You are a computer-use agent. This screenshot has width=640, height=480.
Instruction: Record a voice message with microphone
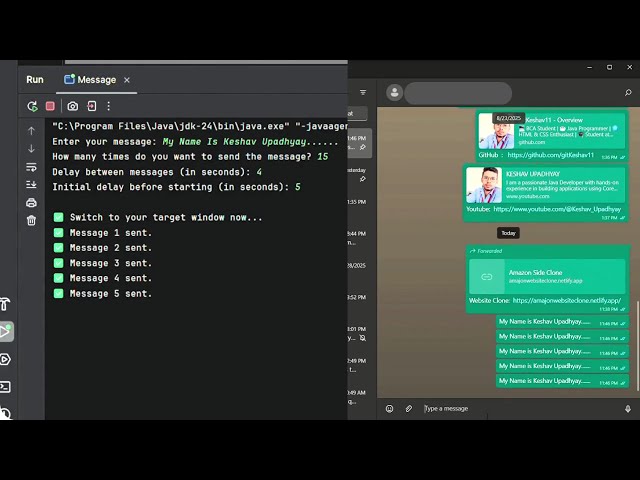tap(628, 409)
